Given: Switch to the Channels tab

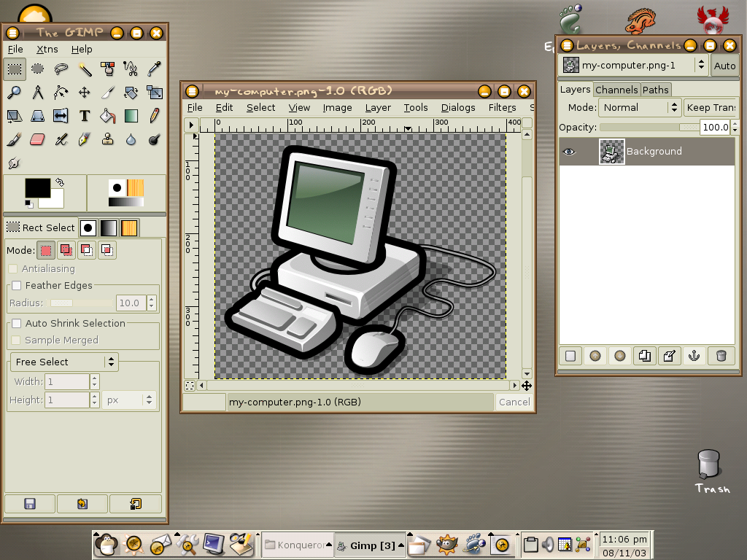Looking at the screenshot, I should coord(616,90).
